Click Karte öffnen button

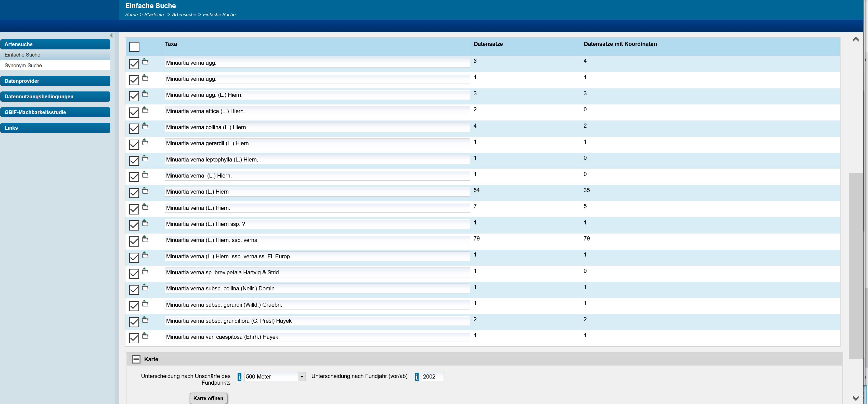pyautogui.click(x=208, y=398)
